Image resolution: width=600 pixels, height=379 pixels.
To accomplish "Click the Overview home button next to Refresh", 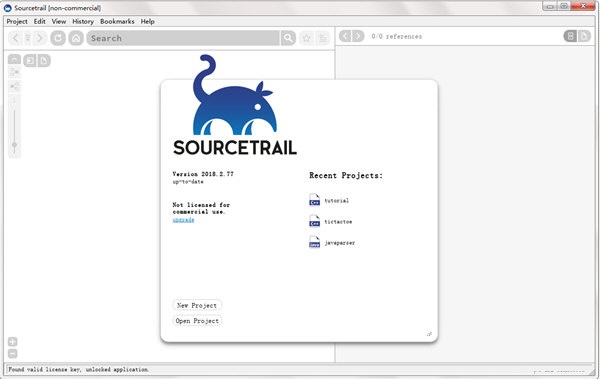I will pos(76,38).
